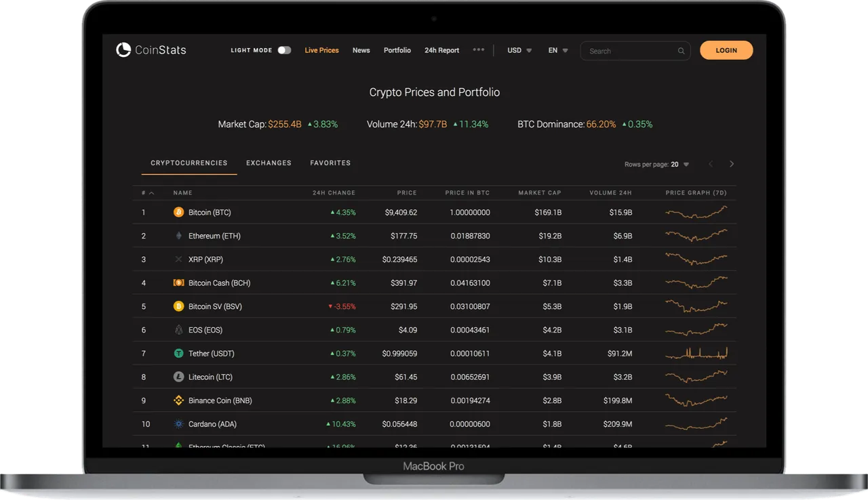Click the EOS coin icon

[x=179, y=330]
